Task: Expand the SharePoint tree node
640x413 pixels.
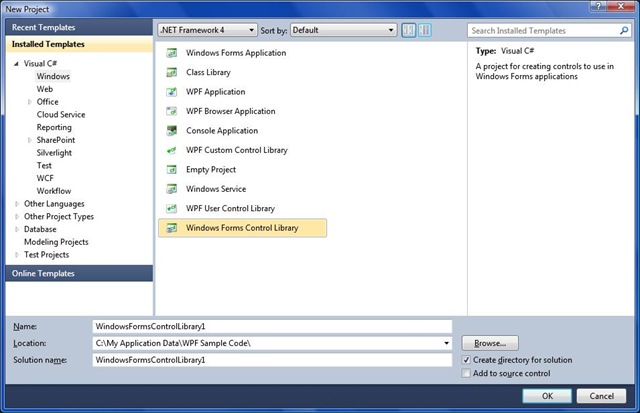Action: coord(29,140)
